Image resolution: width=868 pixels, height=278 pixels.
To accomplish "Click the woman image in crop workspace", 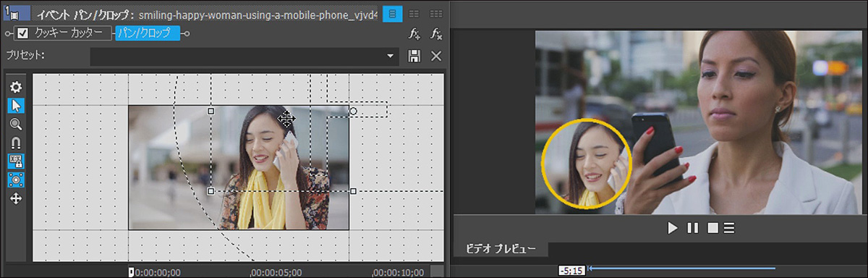I will 239,168.
